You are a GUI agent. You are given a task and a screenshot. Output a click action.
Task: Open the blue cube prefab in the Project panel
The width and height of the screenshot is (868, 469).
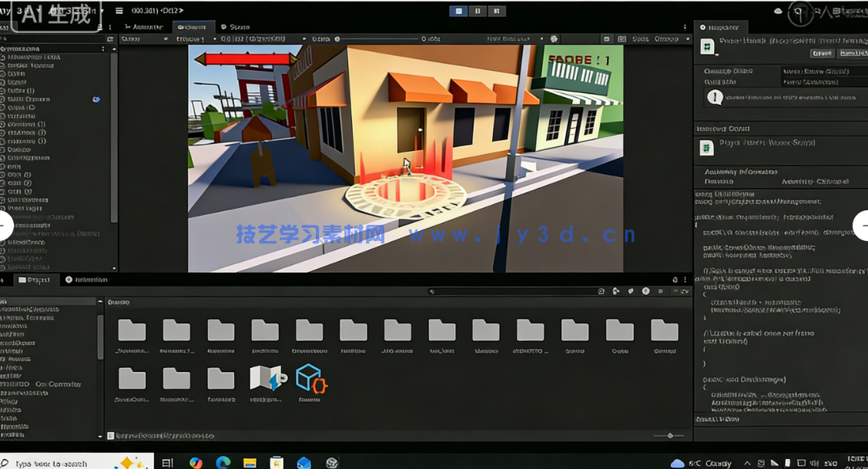click(311, 379)
